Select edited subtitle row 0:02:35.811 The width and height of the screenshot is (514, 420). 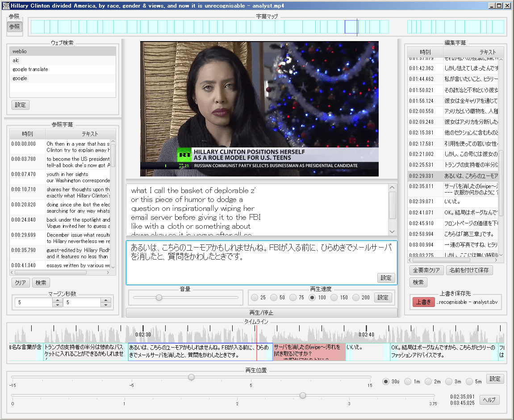pos(453,189)
